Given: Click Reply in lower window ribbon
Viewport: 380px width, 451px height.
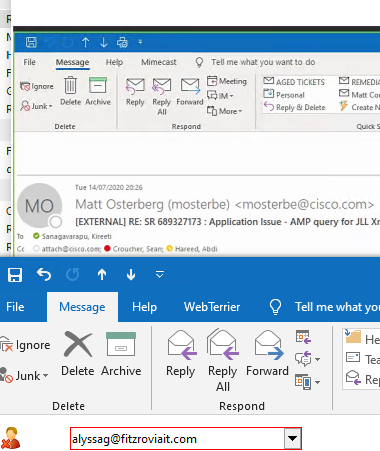Looking at the screenshot, I should pyautogui.click(x=181, y=354).
